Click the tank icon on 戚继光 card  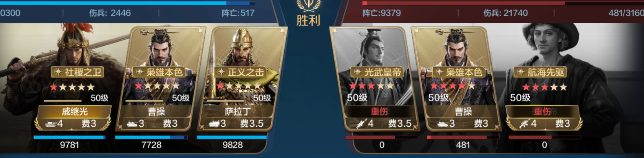coord(51,124)
